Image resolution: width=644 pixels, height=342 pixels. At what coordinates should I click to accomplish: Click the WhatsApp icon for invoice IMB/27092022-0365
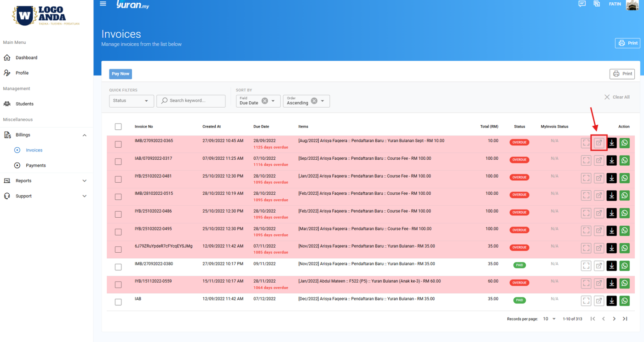pyautogui.click(x=624, y=143)
